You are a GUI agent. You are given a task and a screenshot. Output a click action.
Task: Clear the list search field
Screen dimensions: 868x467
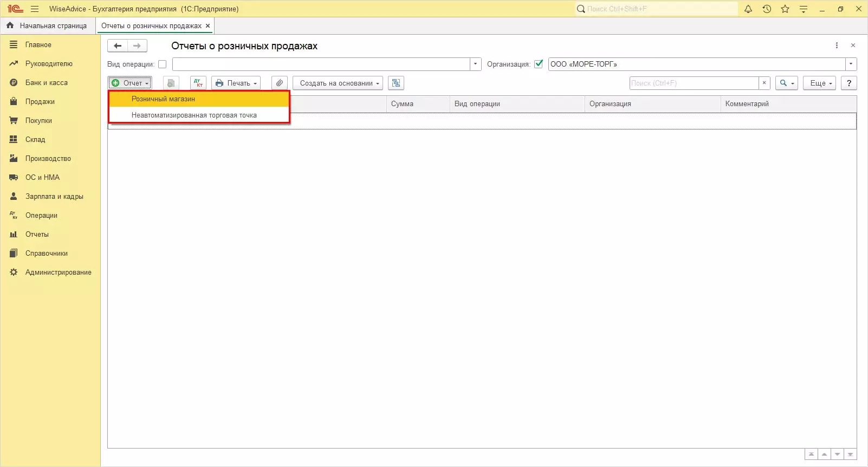(764, 83)
